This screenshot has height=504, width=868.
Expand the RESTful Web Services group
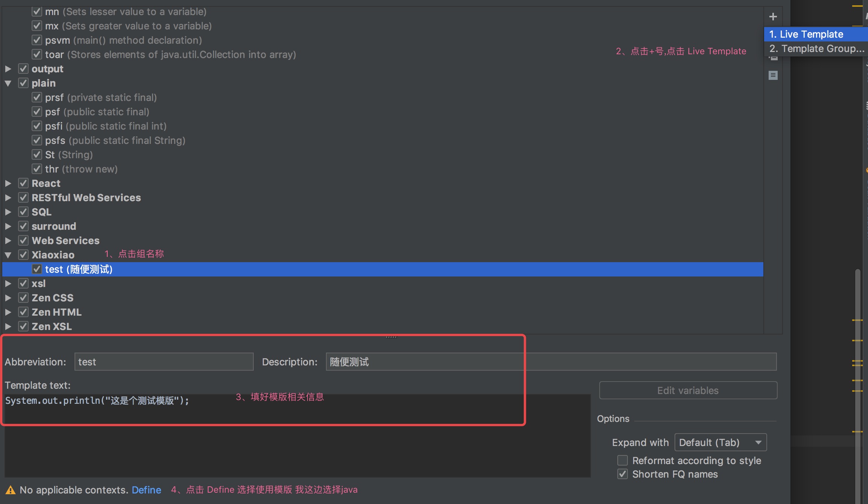tap(8, 198)
